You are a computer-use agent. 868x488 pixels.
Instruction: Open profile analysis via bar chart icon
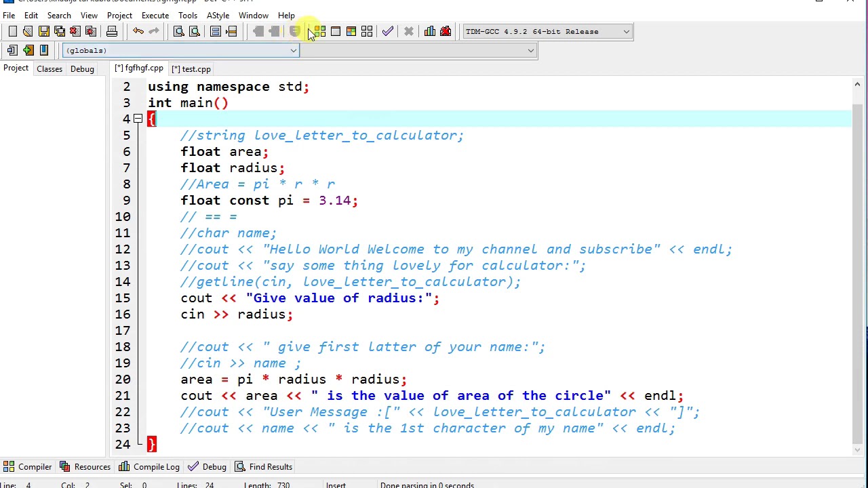(x=430, y=31)
